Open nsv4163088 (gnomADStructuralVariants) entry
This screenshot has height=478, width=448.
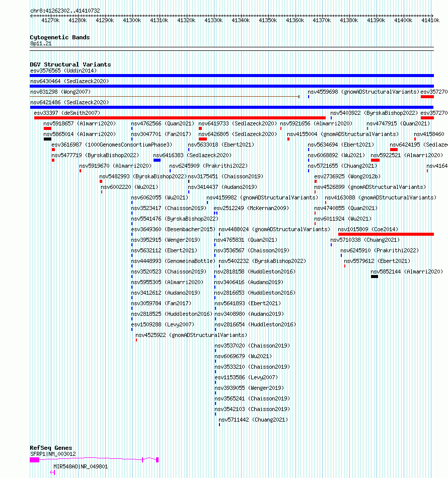[381, 197]
